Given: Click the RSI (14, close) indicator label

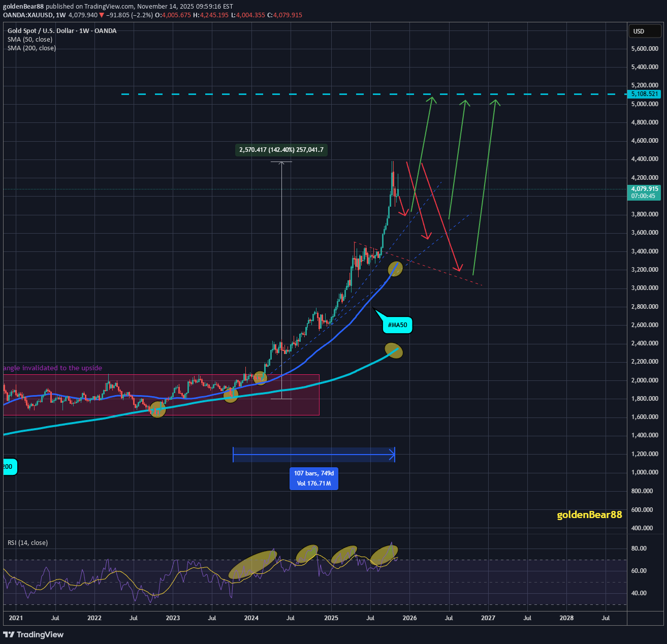Looking at the screenshot, I should click(27, 542).
